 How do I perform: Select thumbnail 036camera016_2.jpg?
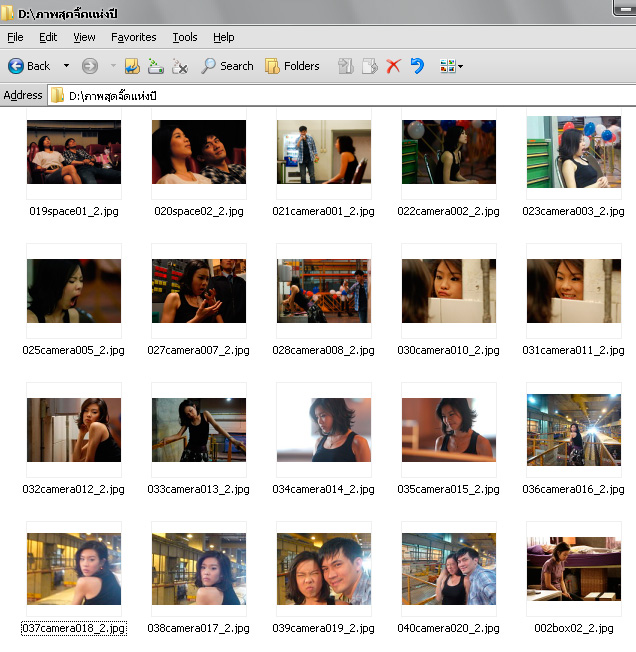[x=574, y=430]
